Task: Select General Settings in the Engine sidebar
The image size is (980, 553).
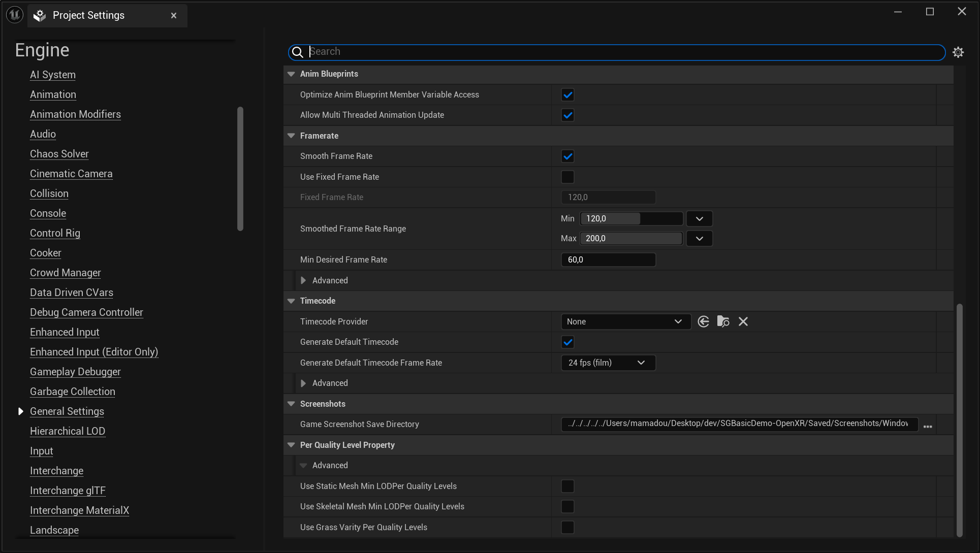Action: pyautogui.click(x=67, y=411)
